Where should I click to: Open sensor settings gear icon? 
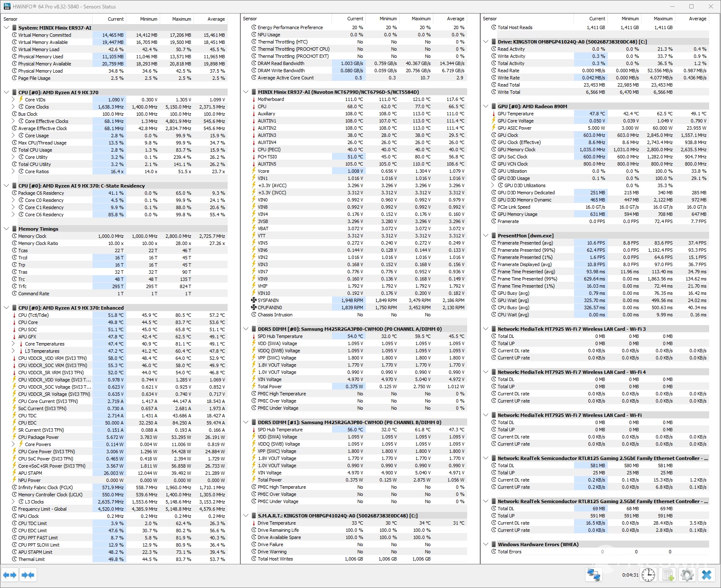point(687,575)
